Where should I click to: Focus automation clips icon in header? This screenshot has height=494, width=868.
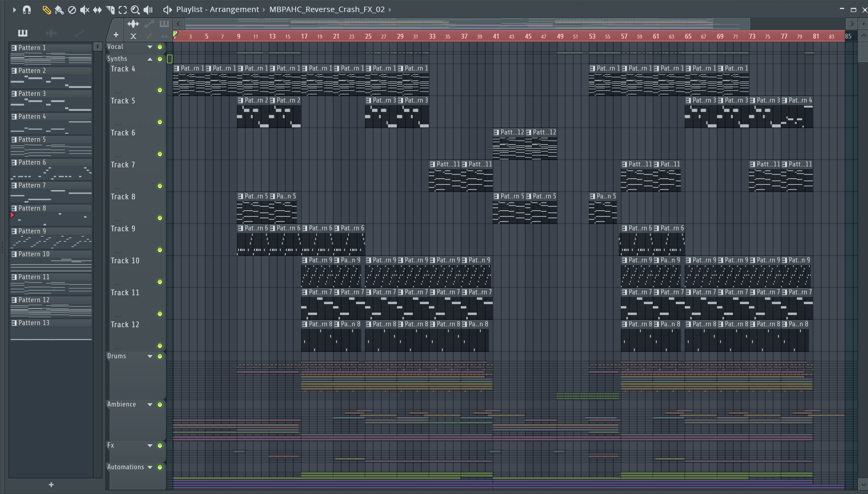[x=149, y=24]
